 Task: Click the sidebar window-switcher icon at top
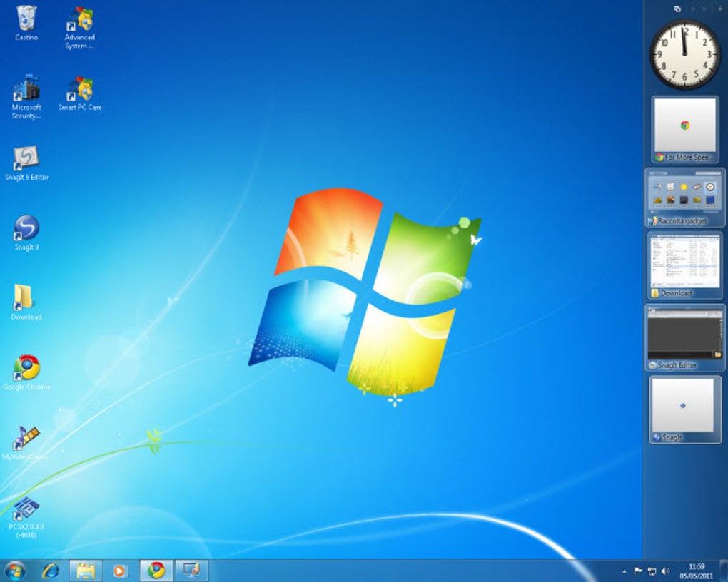click(x=677, y=9)
